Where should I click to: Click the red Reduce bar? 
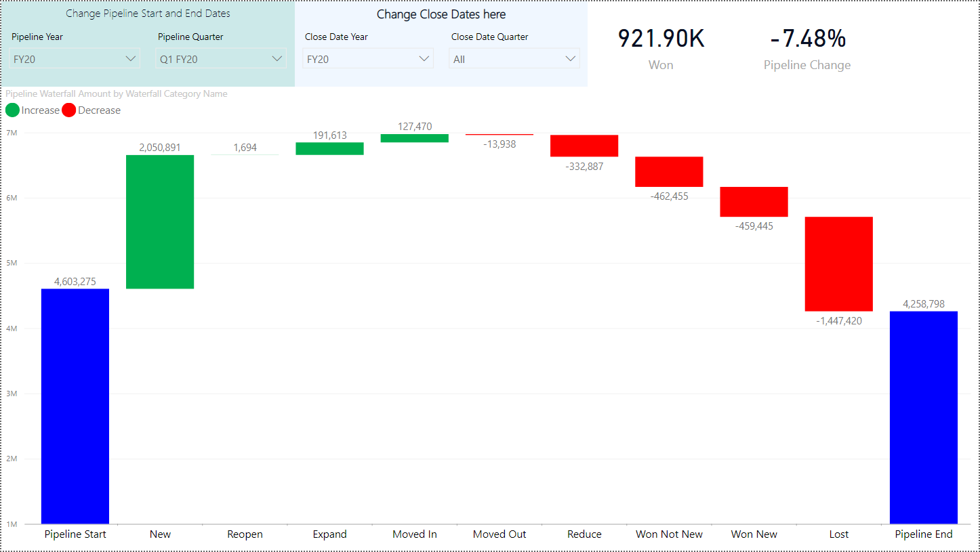click(584, 146)
